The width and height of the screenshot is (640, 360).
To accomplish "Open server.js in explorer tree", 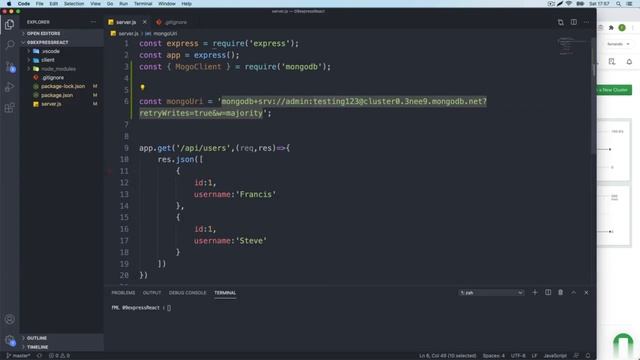I will pyautogui.click(x=62, y=104).
